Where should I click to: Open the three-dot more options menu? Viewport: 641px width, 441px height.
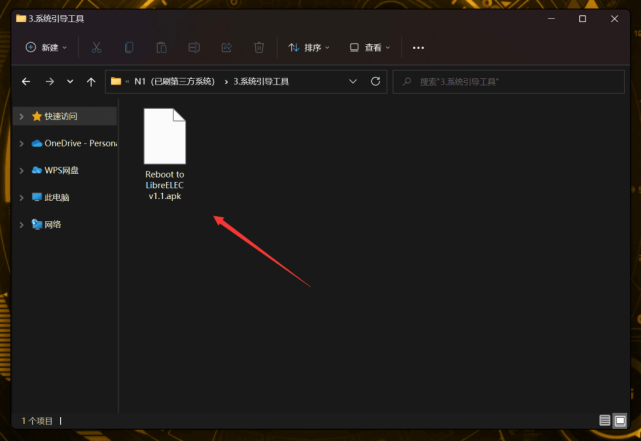click(418, 47)
